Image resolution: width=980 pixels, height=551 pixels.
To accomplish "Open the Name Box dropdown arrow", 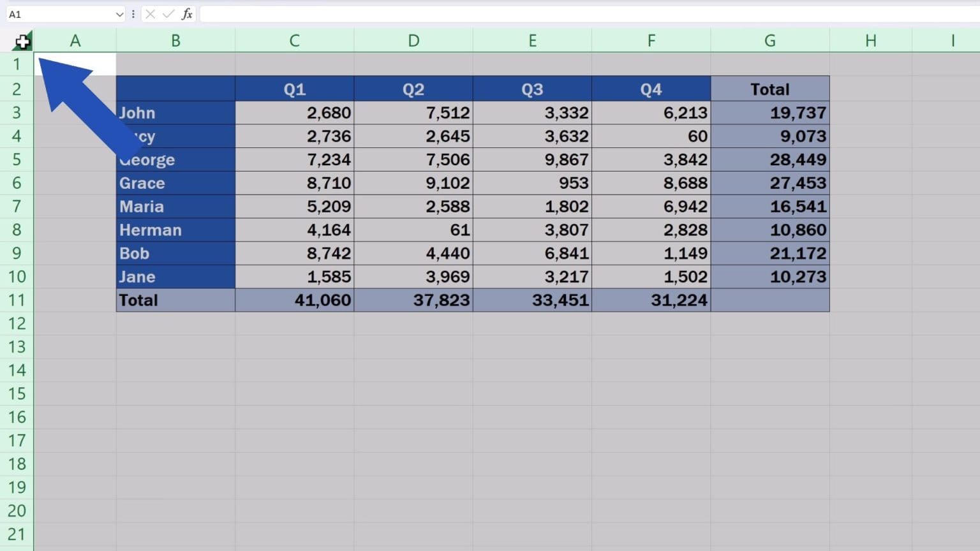I will (x=121, y=13).
